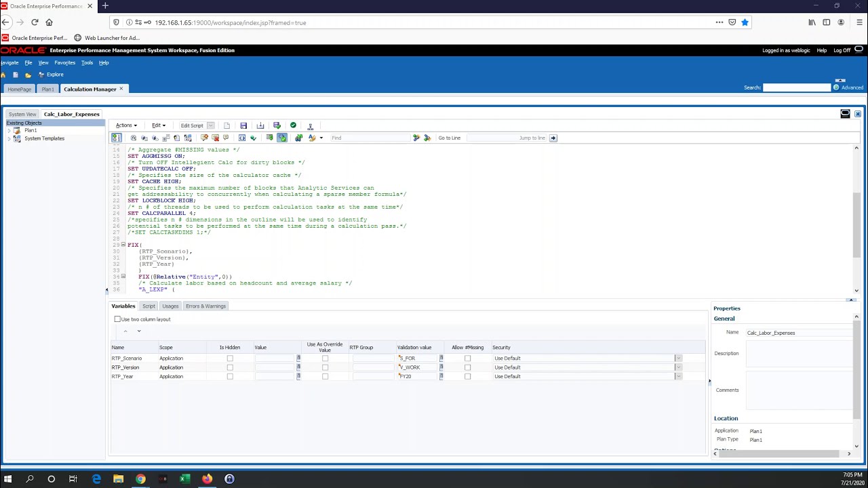This screenshot has width=868, height=488.
Task: Click the Log Off link
Action: (842, 50)
